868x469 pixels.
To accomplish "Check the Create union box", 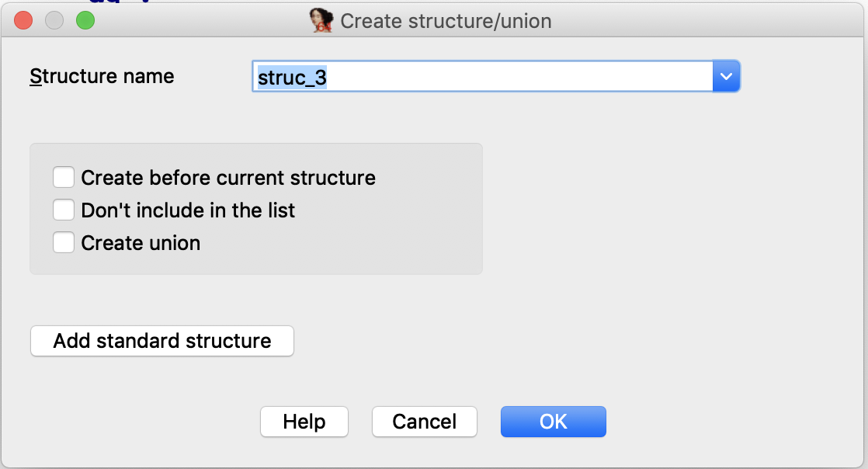I will tap(64, 242).
